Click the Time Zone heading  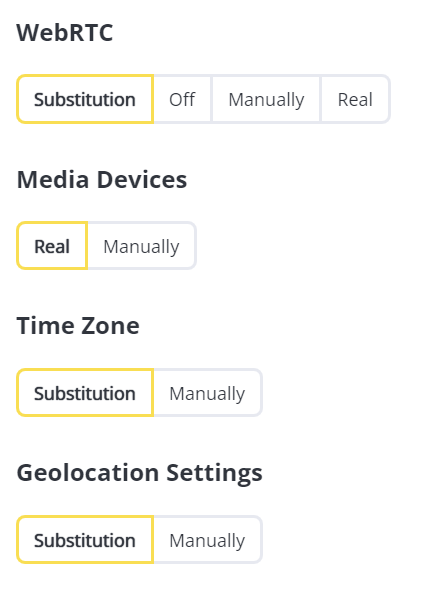78,326
